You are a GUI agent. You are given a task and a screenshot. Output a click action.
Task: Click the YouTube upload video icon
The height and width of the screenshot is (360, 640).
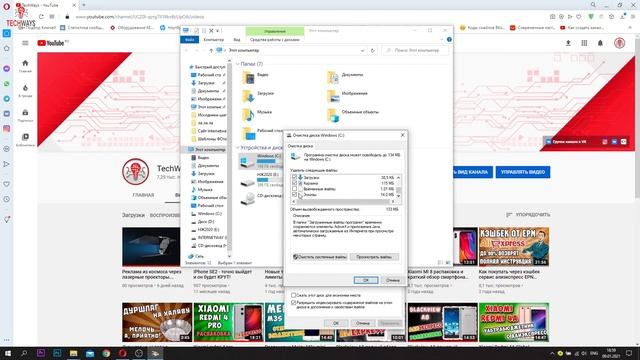[x=568, y=43]
